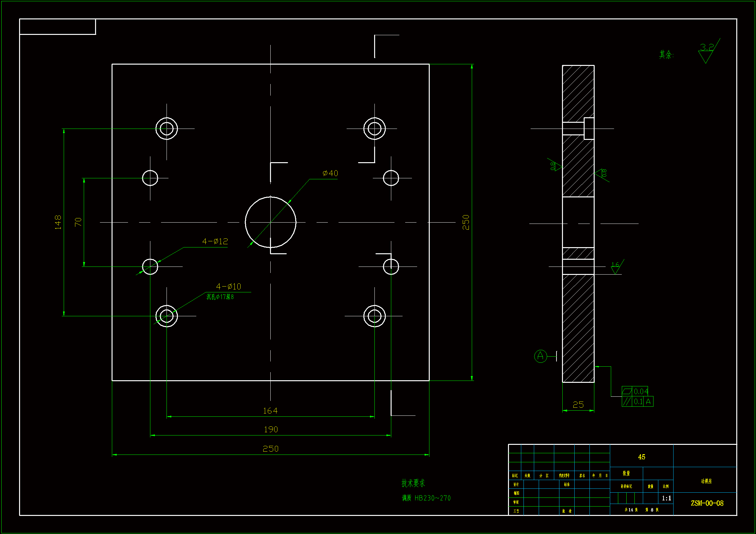Image resolution: width=756 pixels, height=534 pixels.
Task: Click the 190 horizontal dimension text
Action: [271, 429]
